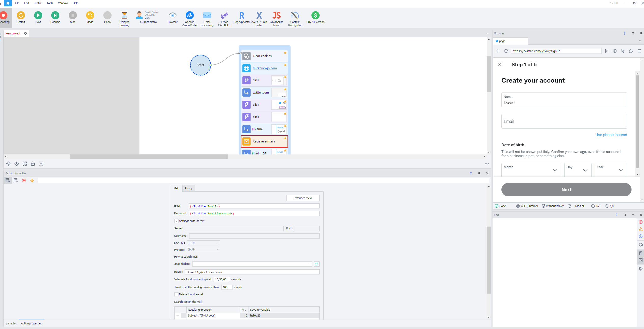Reload the page in embedded browser
Image resolution: width=644 pixels, height=329 pixels.
click(x=506, y=51)
